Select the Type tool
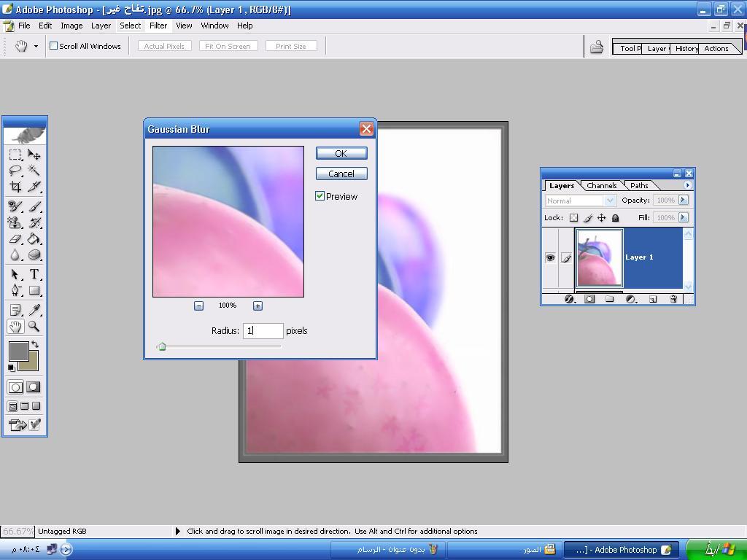Viewport: 747px width, 560px height. point(34,274)
